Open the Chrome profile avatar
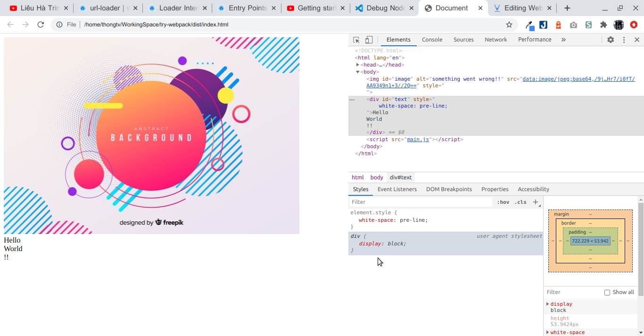Screen dimensions: 644x336 pos(619,25)
